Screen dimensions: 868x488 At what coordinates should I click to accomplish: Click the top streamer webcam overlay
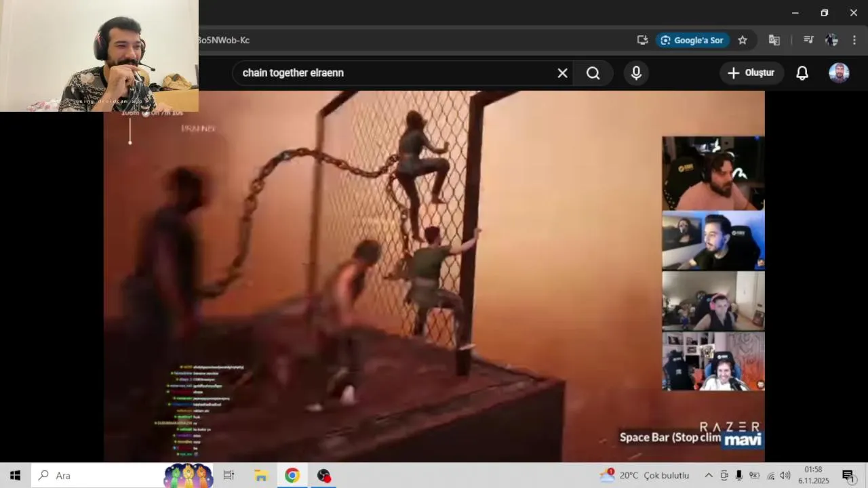pyautogui.click(x=713, y=174)
